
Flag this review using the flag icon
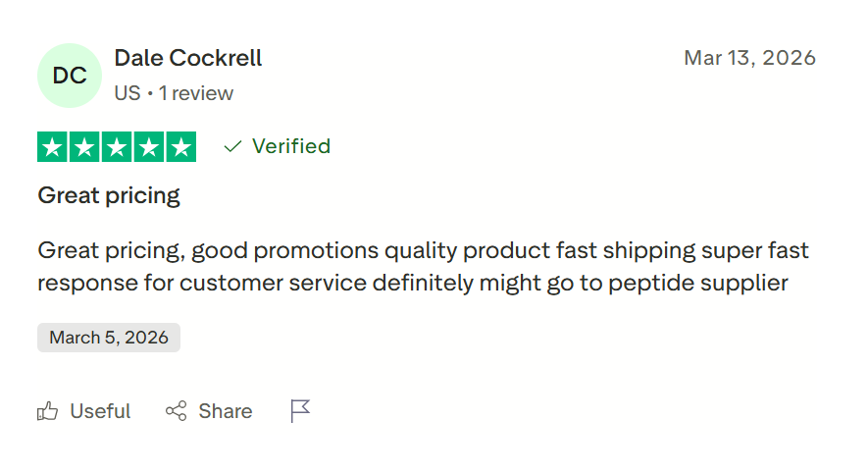pyautogui.click(x=300, y=411)
